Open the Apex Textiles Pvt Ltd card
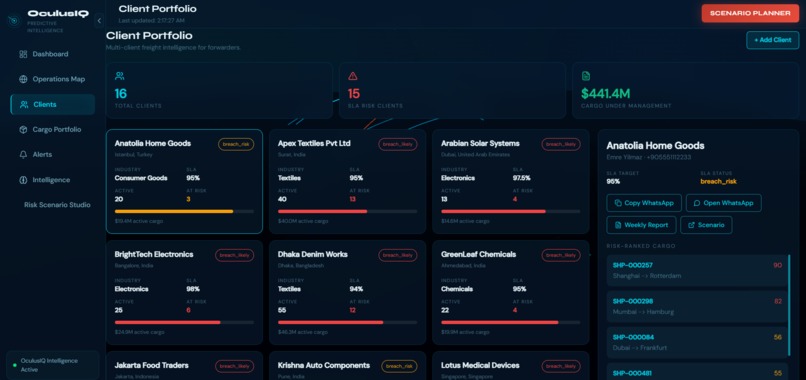Screen dimensions: 806x380 [347, 182]
